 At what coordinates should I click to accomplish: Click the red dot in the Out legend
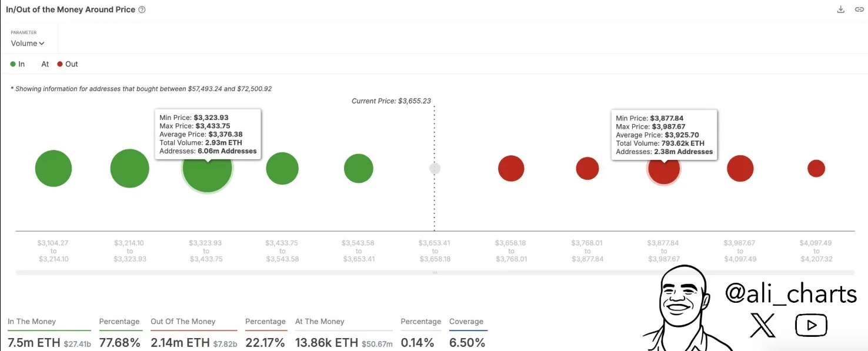(x=59, y=63)
